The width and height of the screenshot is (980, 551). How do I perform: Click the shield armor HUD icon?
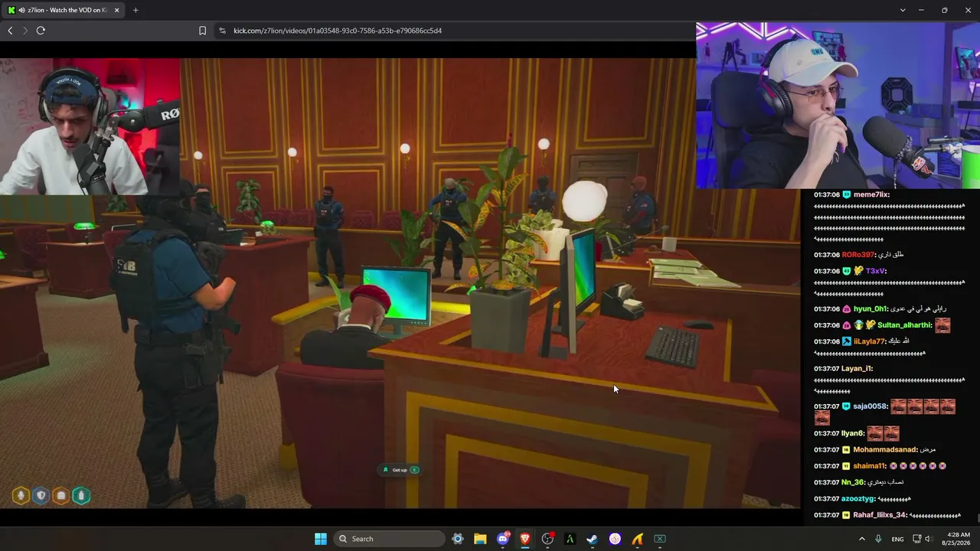point(41,496)
